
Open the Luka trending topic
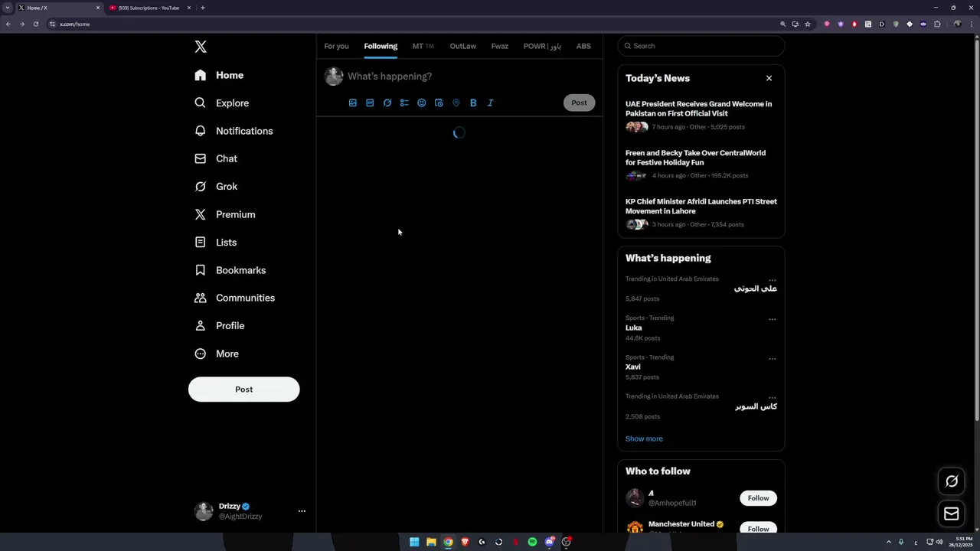pos(634,328)
